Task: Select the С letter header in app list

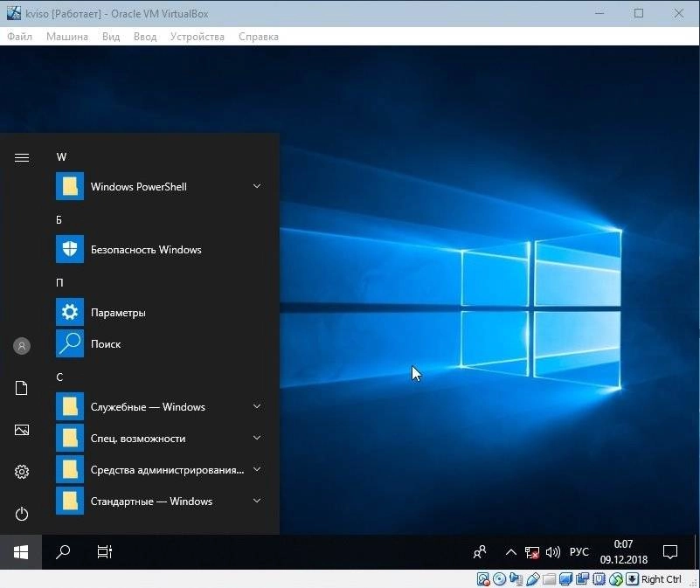Action: coord(59,377)
